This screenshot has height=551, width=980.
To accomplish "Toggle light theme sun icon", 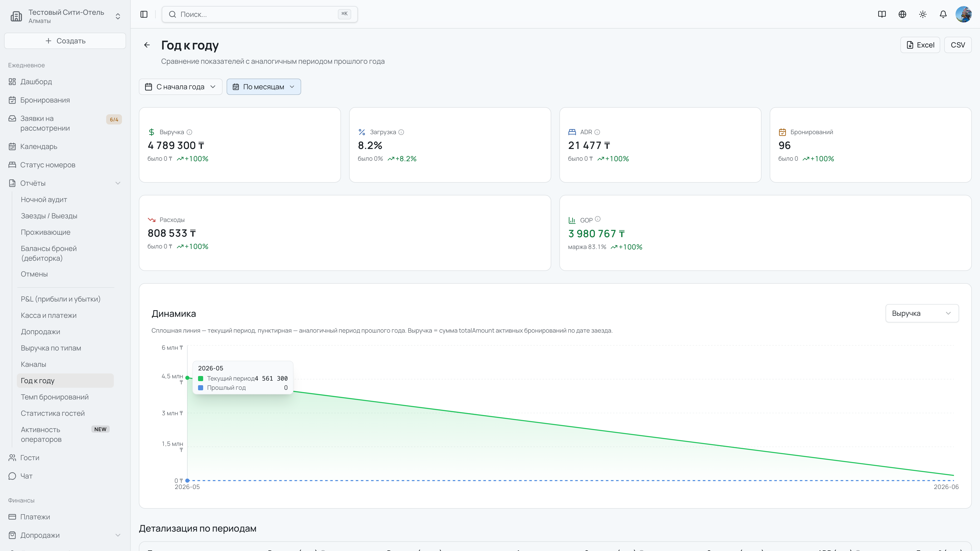I will tap(923, 14).
